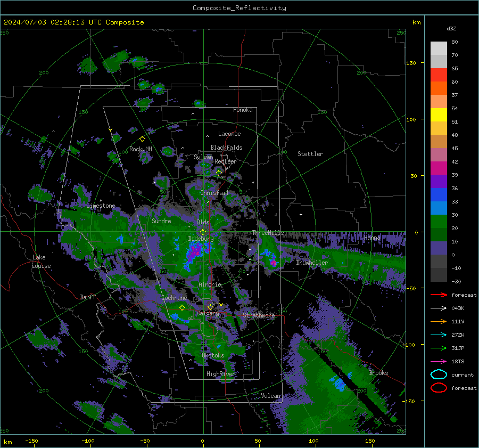Screen dimensions: 479x448
Task: Click the Banff city label
Action: pyautogui.click(x=88, y=297)
